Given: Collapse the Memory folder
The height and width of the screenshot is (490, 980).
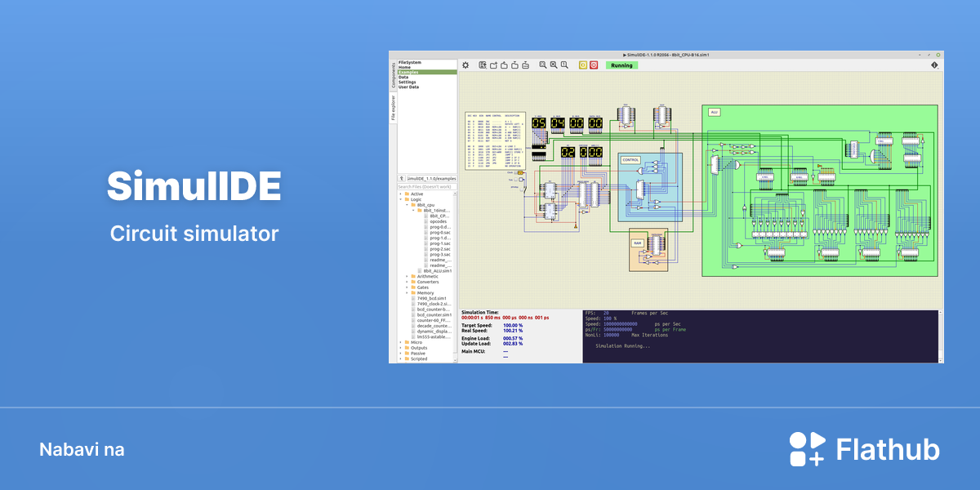Looking at the screenshot, I should coord(407,293).
